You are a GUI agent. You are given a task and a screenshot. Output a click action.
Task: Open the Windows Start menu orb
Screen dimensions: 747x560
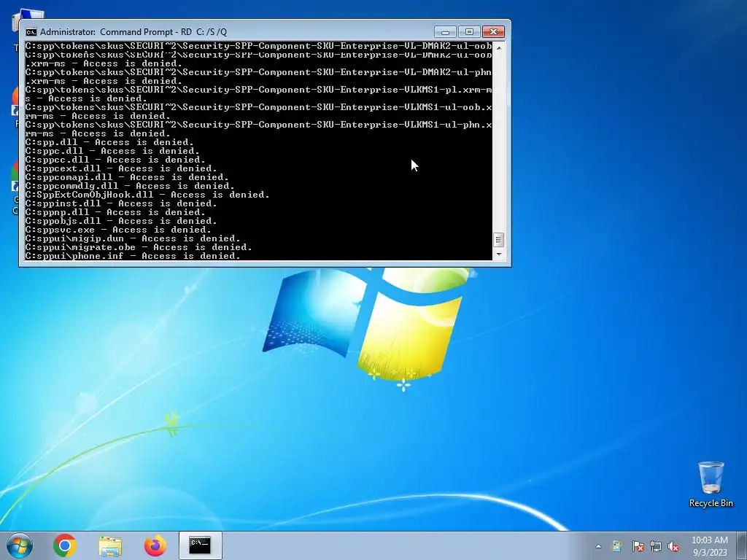tap(20, 545)
